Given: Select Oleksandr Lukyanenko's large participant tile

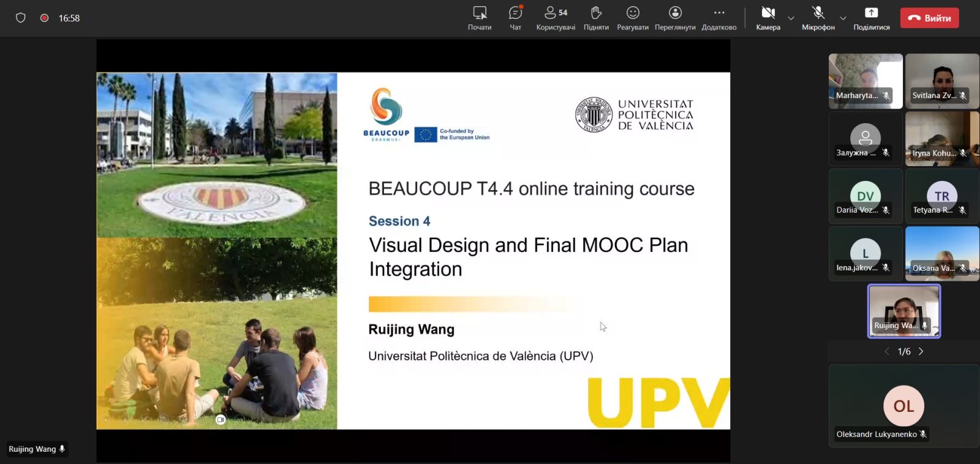Looking at the screenshot, I should point(904,406).
